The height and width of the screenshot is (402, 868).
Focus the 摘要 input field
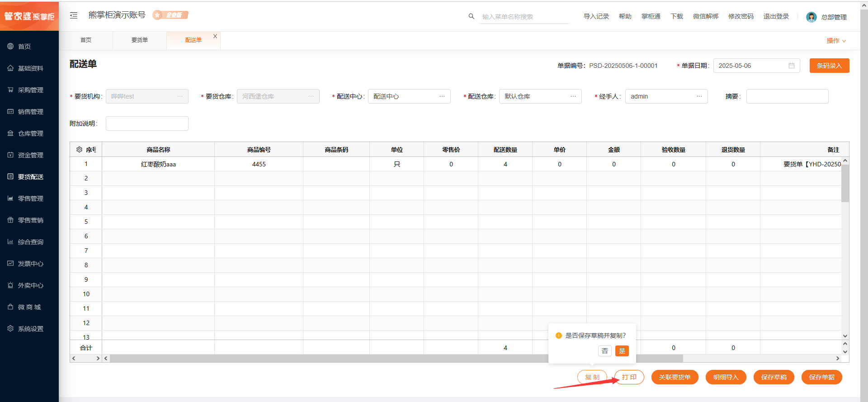[787, 96]
